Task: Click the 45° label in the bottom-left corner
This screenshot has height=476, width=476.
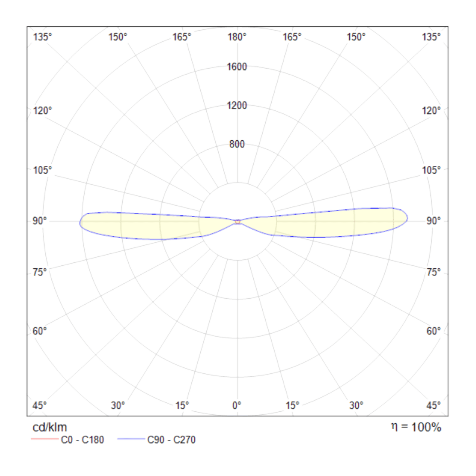Action: tap(40, 405)
